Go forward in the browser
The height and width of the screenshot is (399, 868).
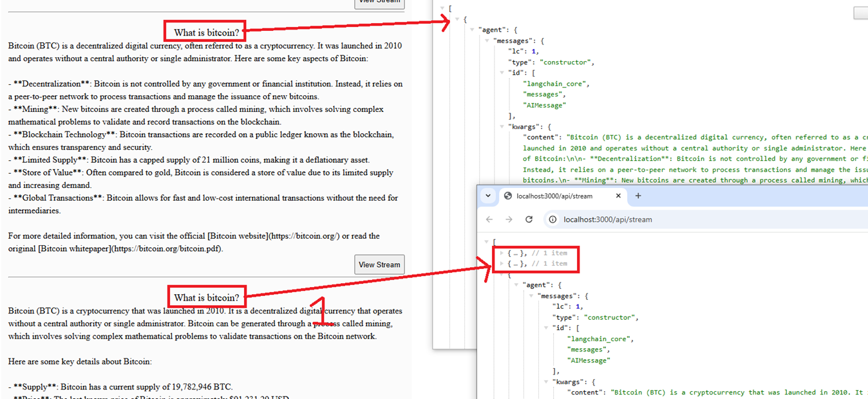[x=509, y=219]
